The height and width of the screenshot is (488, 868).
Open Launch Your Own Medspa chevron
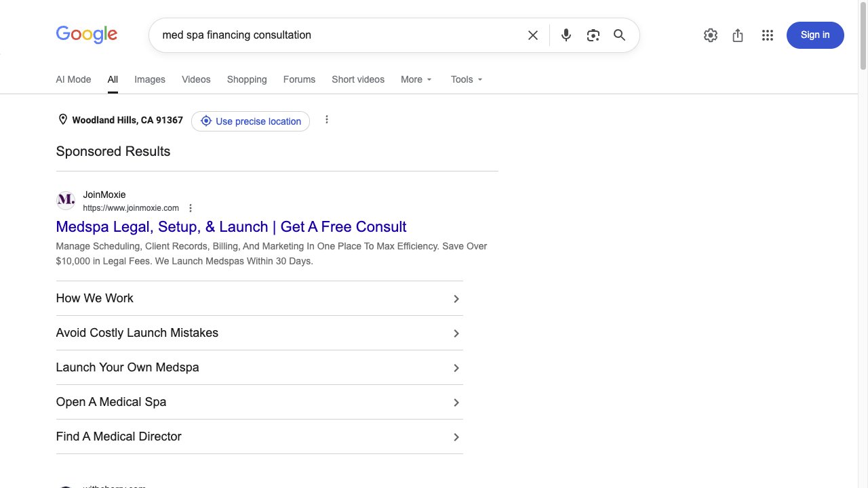(456, 368)
